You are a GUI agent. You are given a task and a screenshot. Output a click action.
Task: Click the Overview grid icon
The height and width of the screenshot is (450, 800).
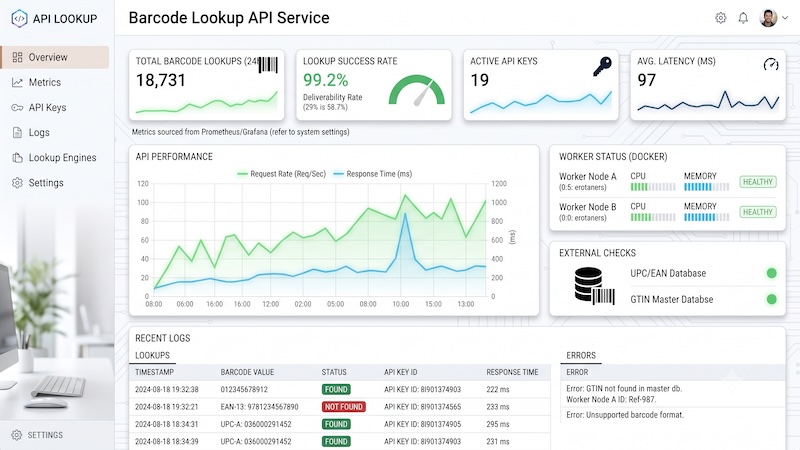17,57
